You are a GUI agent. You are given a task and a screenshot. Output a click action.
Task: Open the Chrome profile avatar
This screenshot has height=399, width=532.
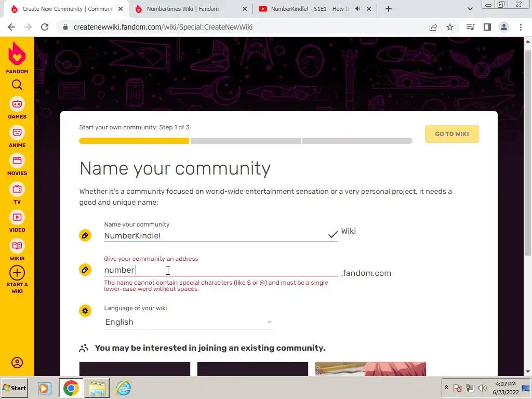[504, 27]
